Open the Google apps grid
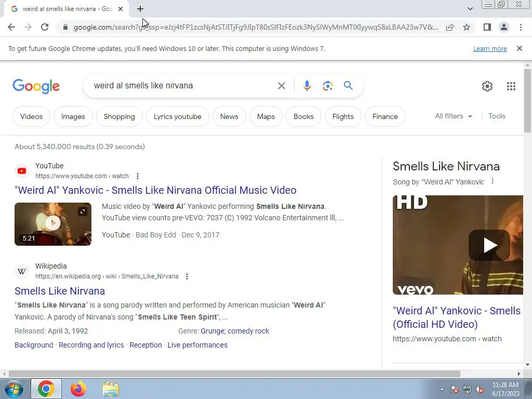532x399 pixels. point(511,86)
